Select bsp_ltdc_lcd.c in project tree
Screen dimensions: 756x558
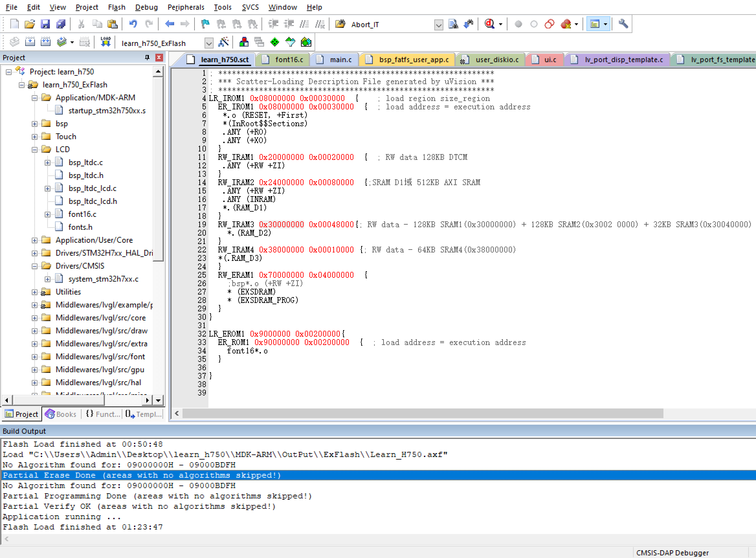92,188
